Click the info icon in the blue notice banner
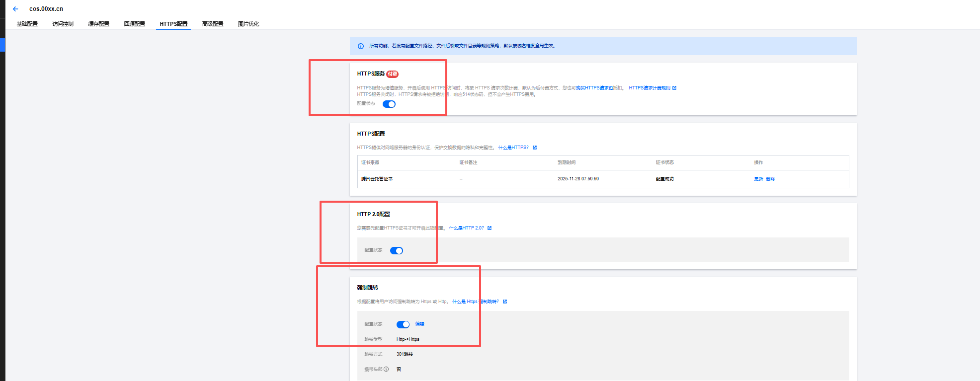Screen dimensions: 980x381 pyautogui.click(x=361, y=46)
